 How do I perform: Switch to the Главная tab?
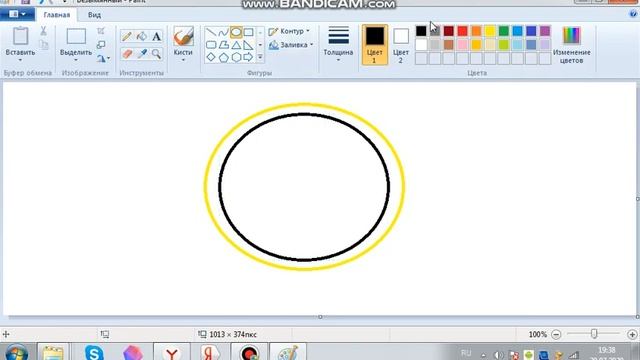[x=57, y=15]
